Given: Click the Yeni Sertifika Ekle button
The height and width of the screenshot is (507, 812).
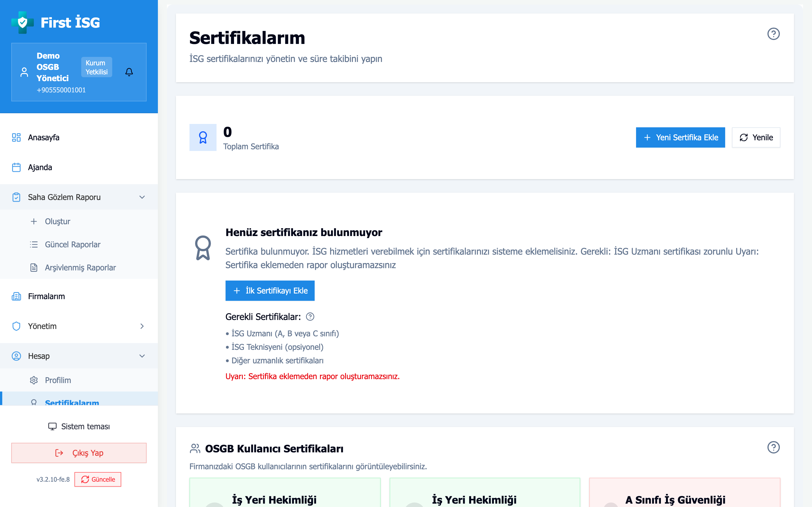Looking at the screenshot, I should 680,137.
